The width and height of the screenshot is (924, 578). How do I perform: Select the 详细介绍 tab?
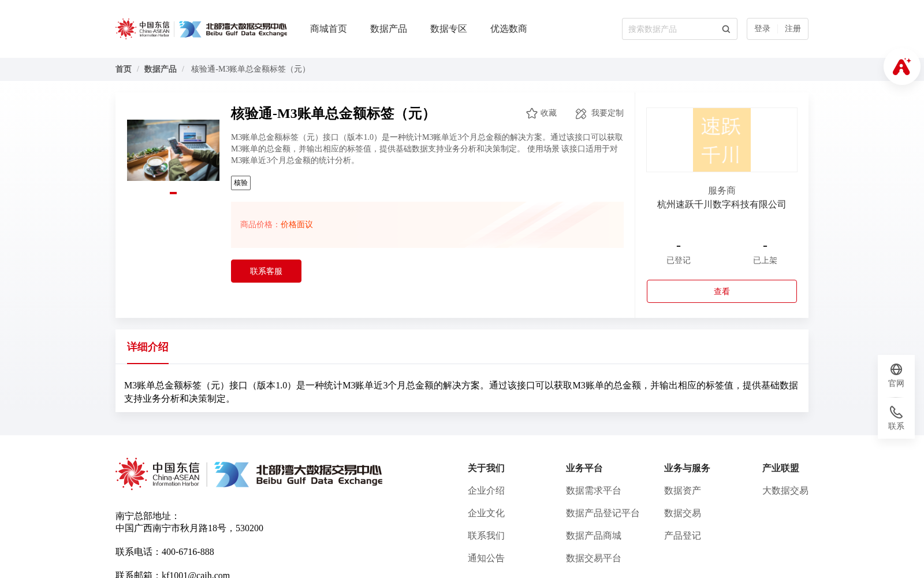click(x=148, y=347)
